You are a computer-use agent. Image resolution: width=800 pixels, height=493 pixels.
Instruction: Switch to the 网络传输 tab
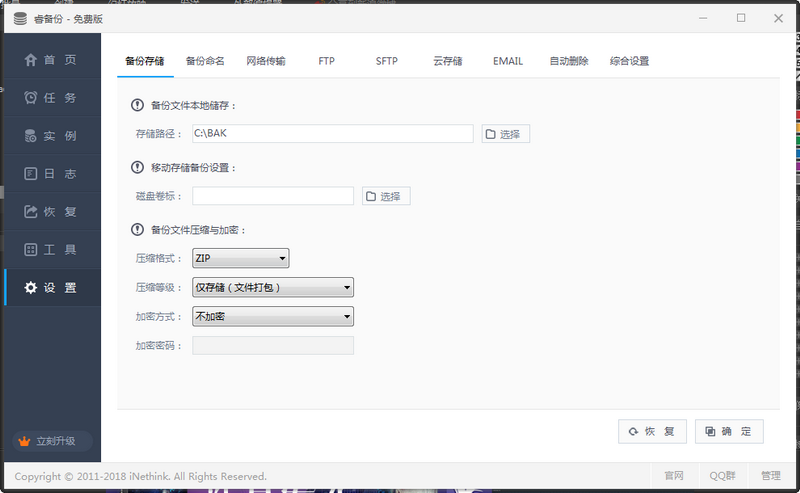(266, 61)
